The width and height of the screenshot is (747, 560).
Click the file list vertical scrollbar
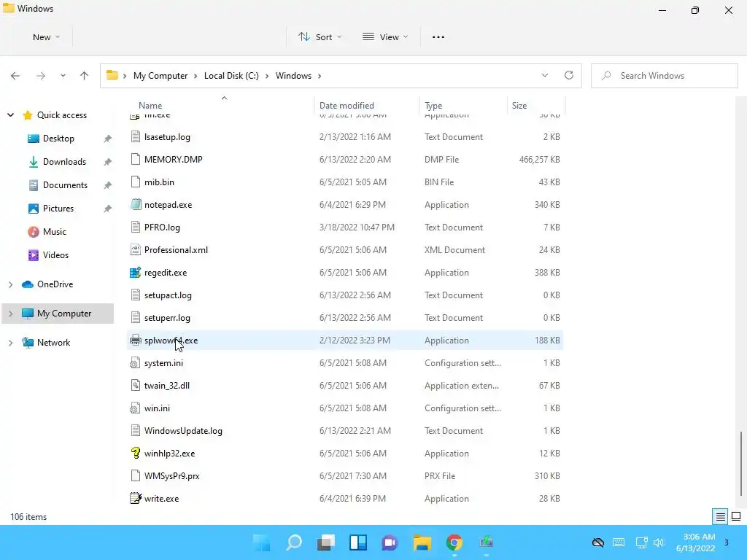pos(741,463)
